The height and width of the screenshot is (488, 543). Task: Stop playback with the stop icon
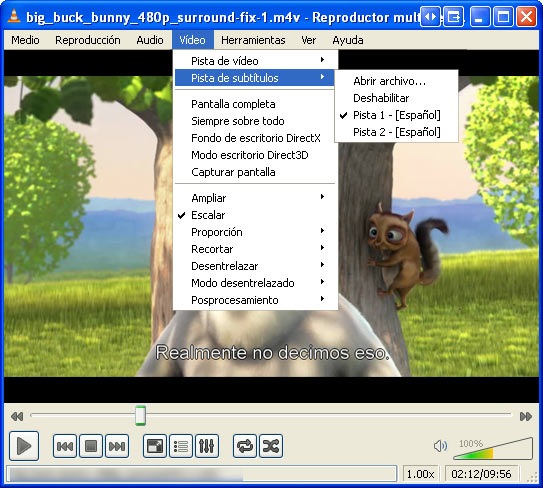(91, 446)
